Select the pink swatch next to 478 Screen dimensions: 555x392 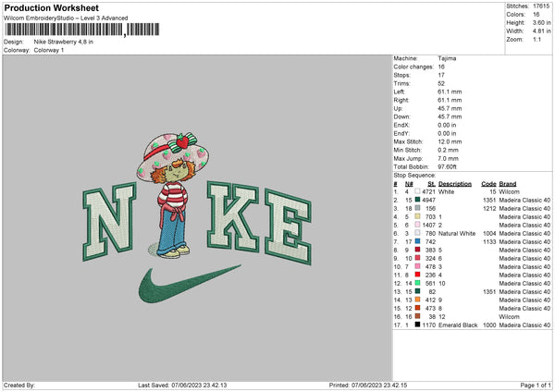tap(418, 266)
